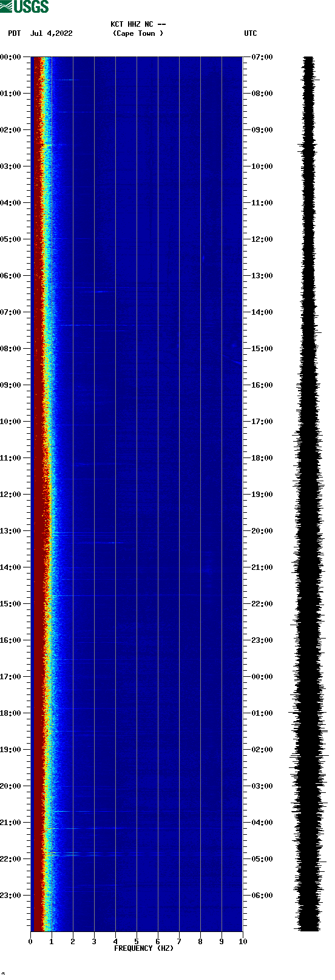Click the 05:00 UTC time label
Screen dimensions: 335x980
point(262,859)
